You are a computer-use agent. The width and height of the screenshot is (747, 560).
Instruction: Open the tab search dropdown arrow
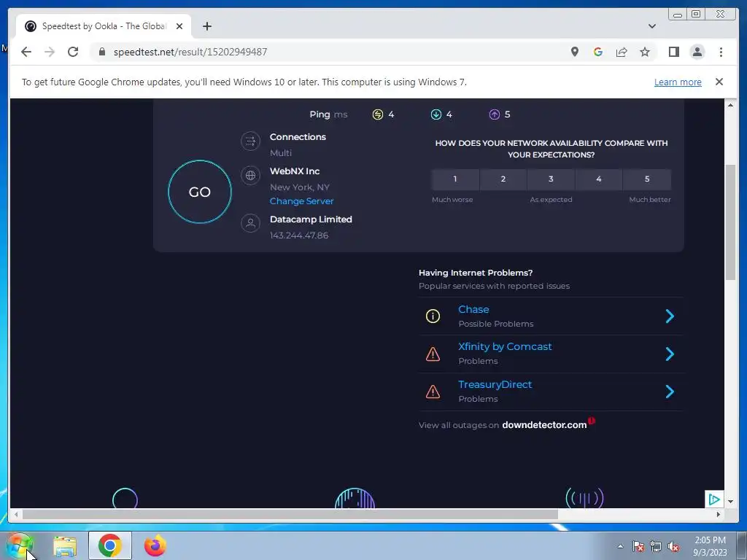(x=651, y=26)
